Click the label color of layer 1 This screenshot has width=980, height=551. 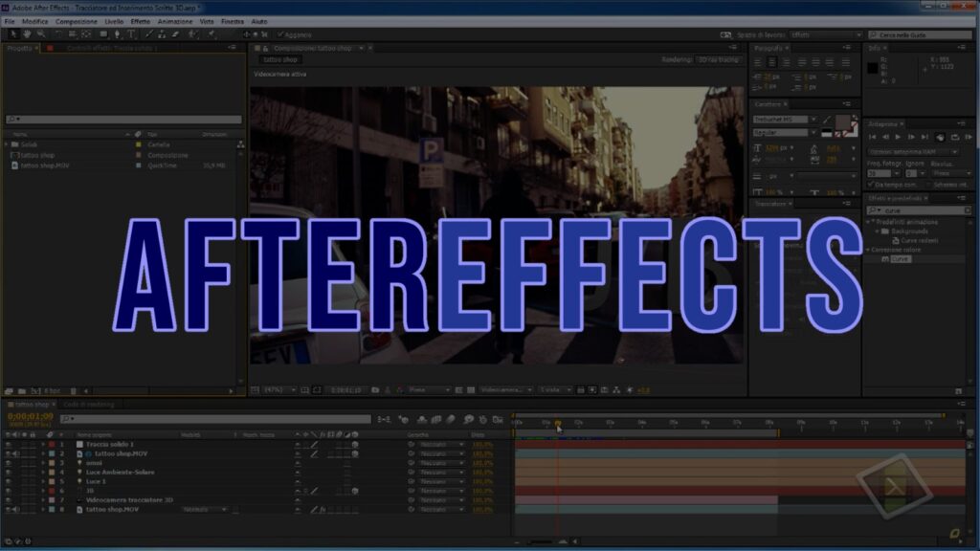point(52,444)
